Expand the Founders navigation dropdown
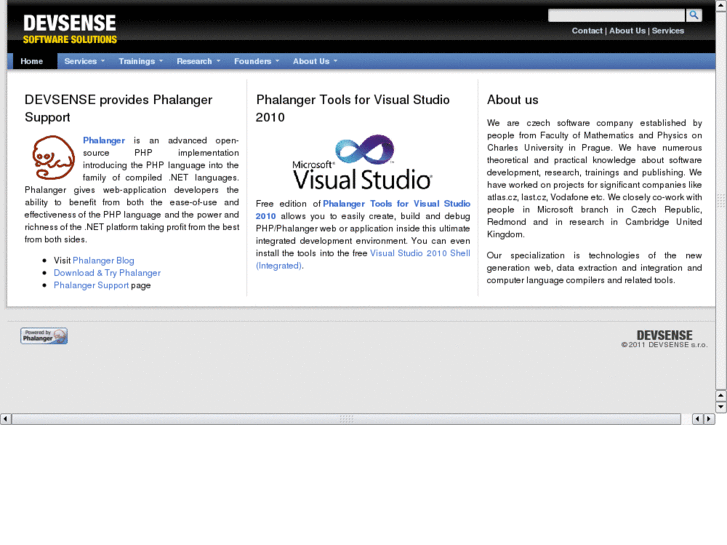This screenshot has height=545, width=727. [x=256, y=61]
